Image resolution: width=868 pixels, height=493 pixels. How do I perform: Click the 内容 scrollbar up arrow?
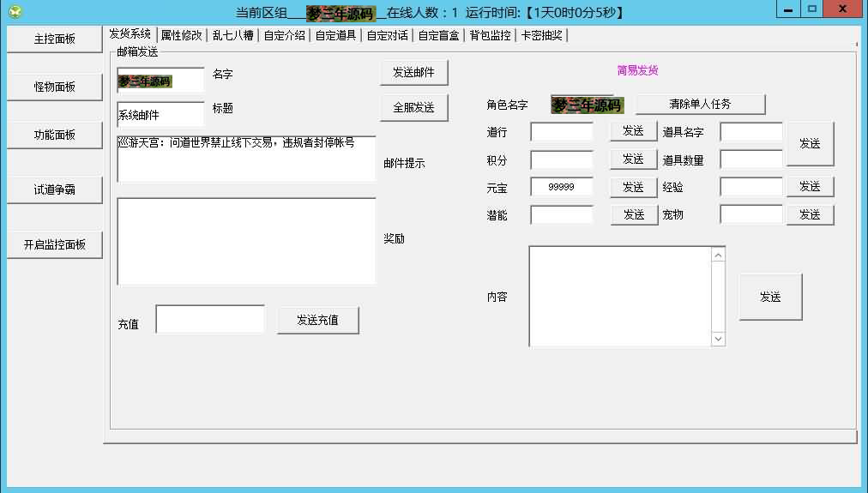click(x=718, y=256)
